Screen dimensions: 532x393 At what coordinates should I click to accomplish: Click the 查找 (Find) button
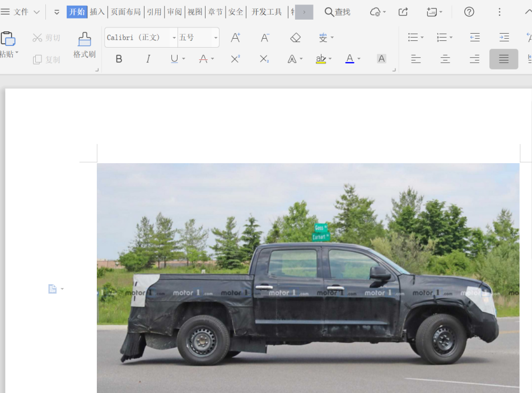[338, 12]
